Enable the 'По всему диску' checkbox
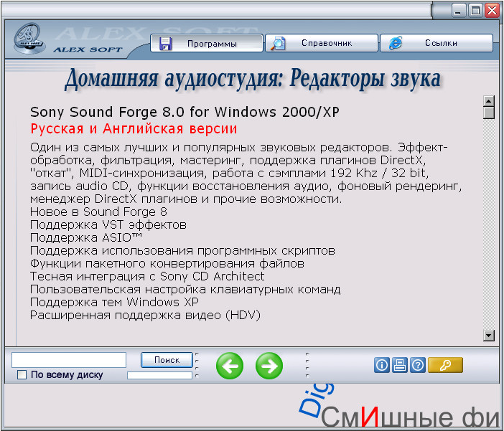The width and height of the screenshot is (504, 431). pos(22,375)
